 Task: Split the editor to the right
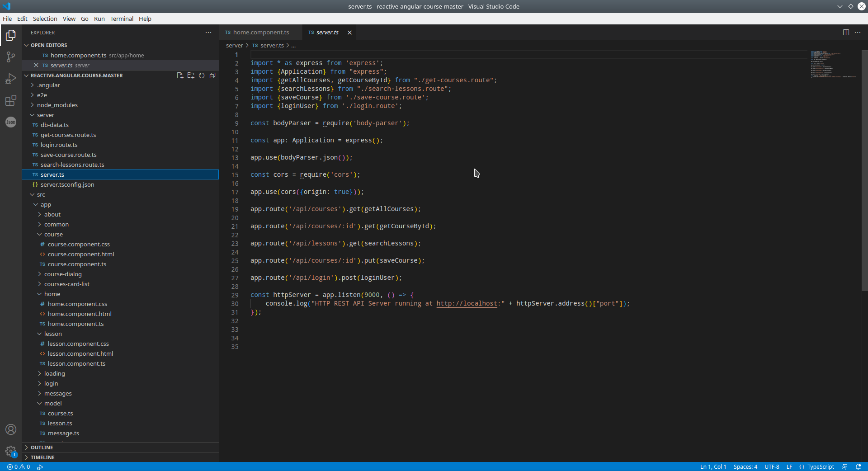pyautogui.click(x=846, y=33)
